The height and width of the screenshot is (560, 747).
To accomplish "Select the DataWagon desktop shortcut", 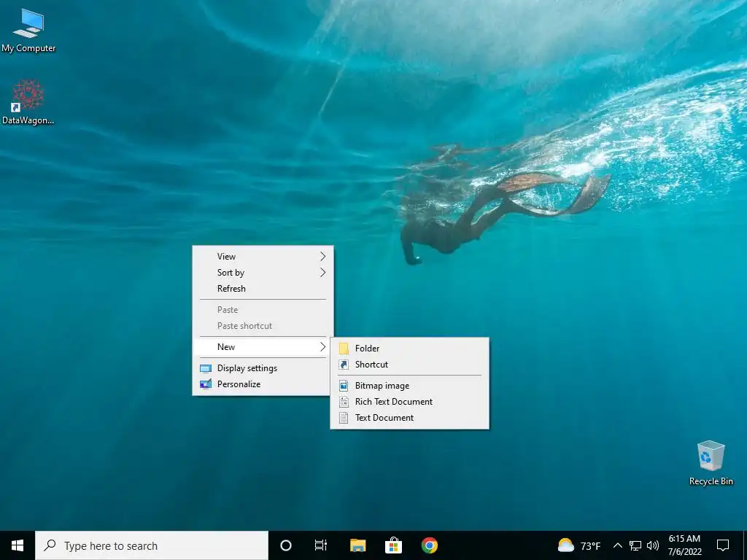I will coord(28,102).
